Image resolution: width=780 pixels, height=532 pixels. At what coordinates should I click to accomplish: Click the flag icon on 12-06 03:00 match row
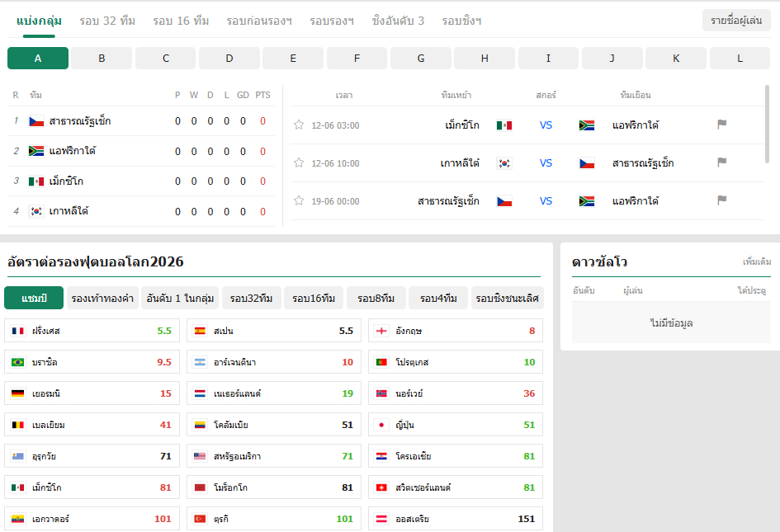[721, 125]
